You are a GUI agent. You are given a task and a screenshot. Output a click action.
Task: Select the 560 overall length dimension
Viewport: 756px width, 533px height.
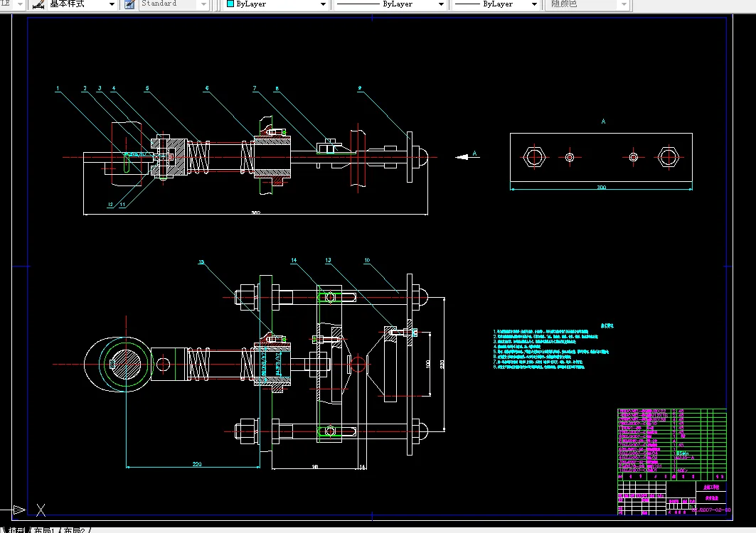click(255, 212)
